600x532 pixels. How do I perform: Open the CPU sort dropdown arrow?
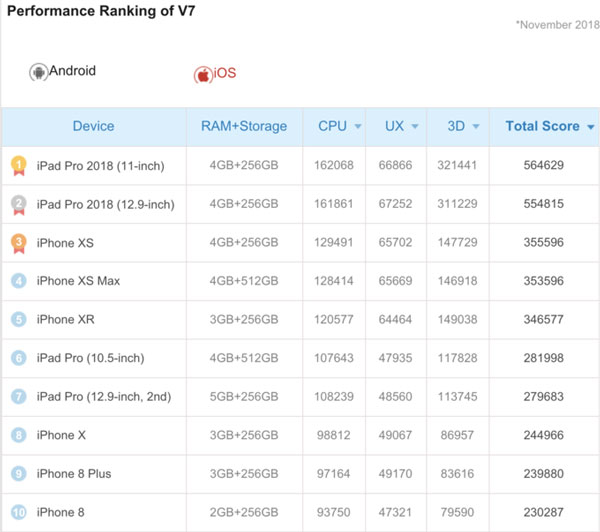pos(358,126)
